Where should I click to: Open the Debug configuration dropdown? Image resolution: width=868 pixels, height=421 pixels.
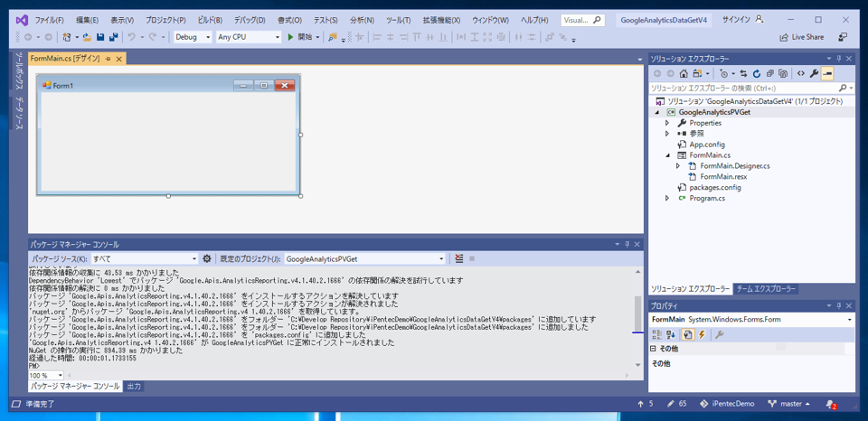click(193, 37)
